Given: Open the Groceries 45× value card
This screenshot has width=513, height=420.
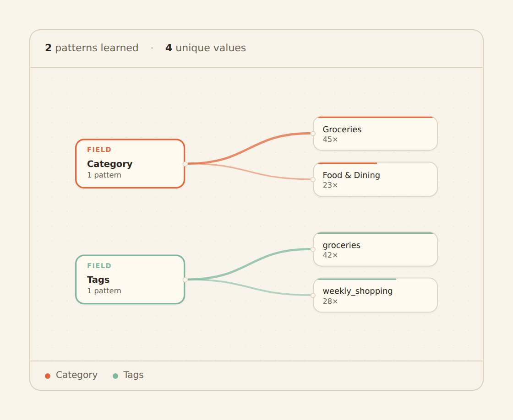Looking at the screenshot, I should (x=375, y=133).
